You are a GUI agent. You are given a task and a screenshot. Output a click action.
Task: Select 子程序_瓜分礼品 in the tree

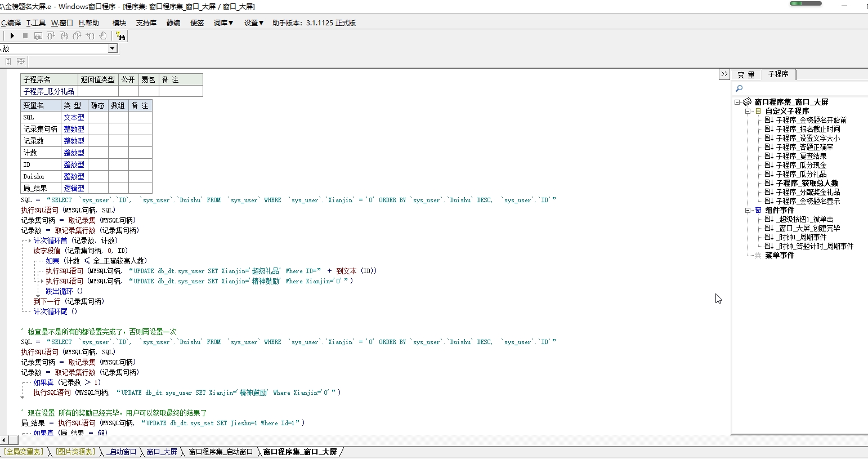(x=801, y=174)
